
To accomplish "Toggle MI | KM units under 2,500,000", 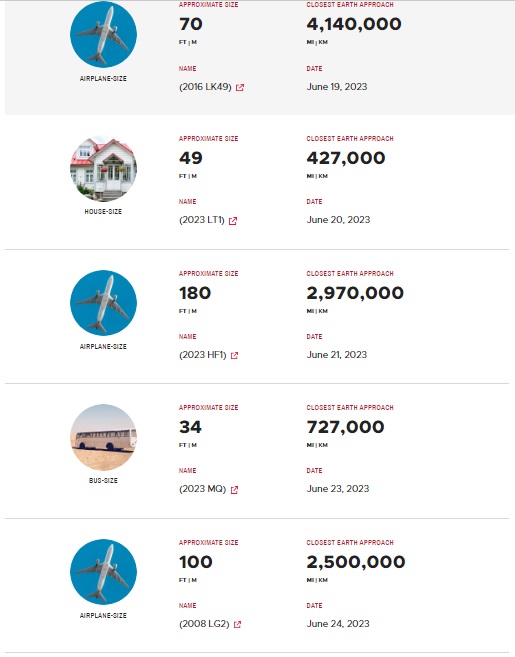I will [317, 580].
